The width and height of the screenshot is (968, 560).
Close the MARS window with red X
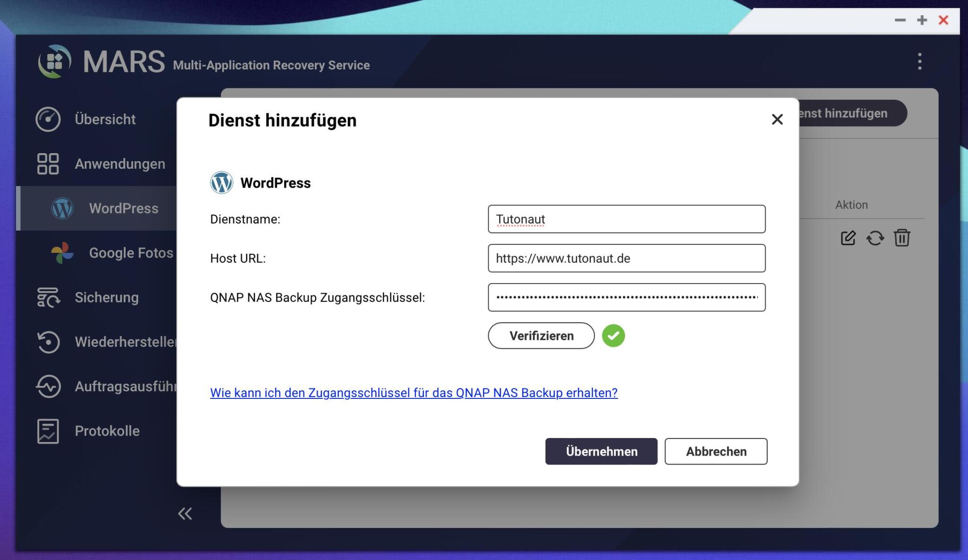coord(943,20)
